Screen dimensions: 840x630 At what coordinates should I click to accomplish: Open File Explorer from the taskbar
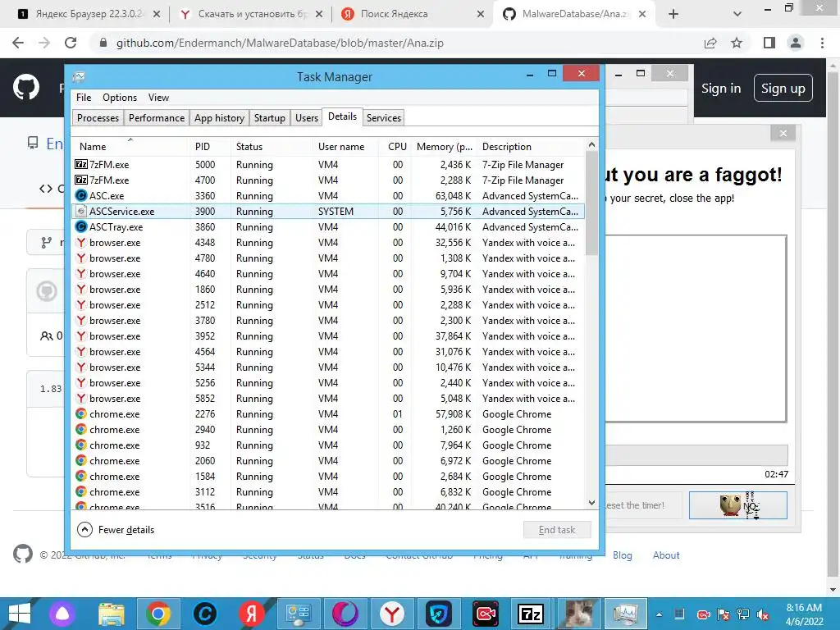coord(111,614)
